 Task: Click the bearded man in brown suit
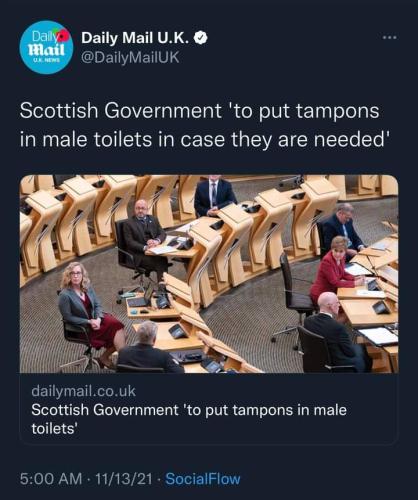click(143, 235)
